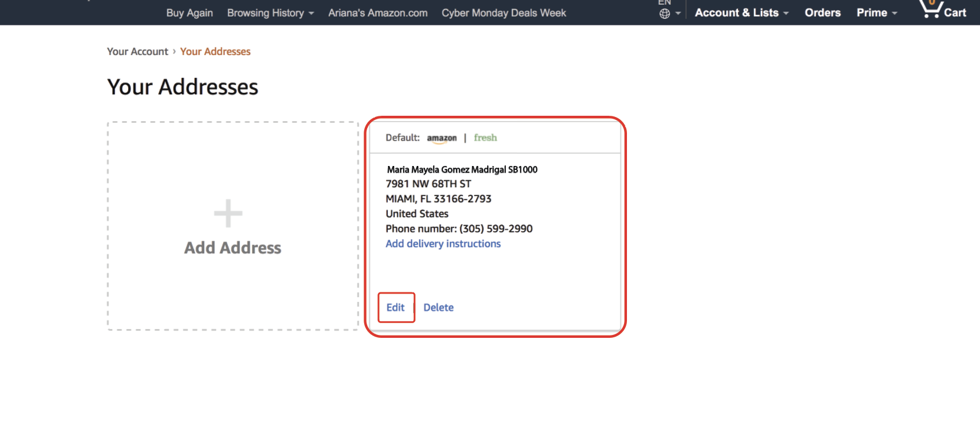Viewport: 980px width, 443px height.
Task: Go back to Your Account breadcrumb
Action: point(138,51)
